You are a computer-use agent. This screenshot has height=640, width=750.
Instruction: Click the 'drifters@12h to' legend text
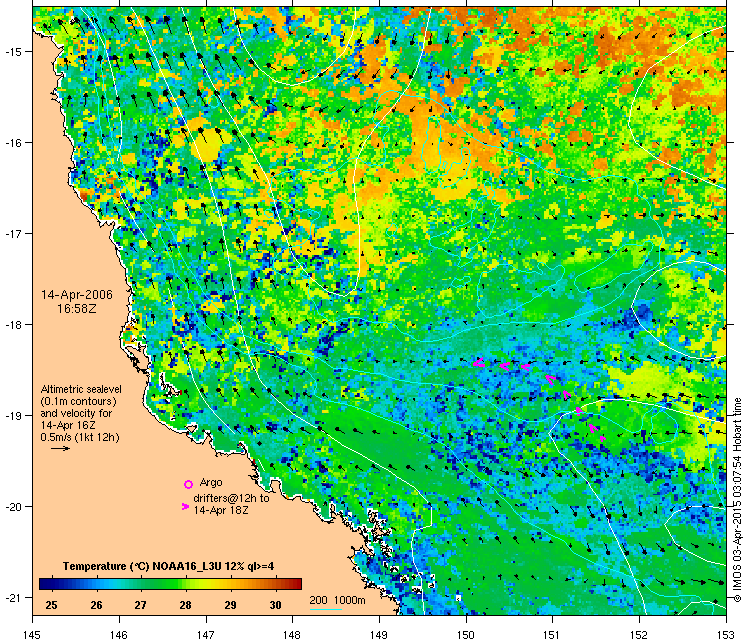click(231, 498)
